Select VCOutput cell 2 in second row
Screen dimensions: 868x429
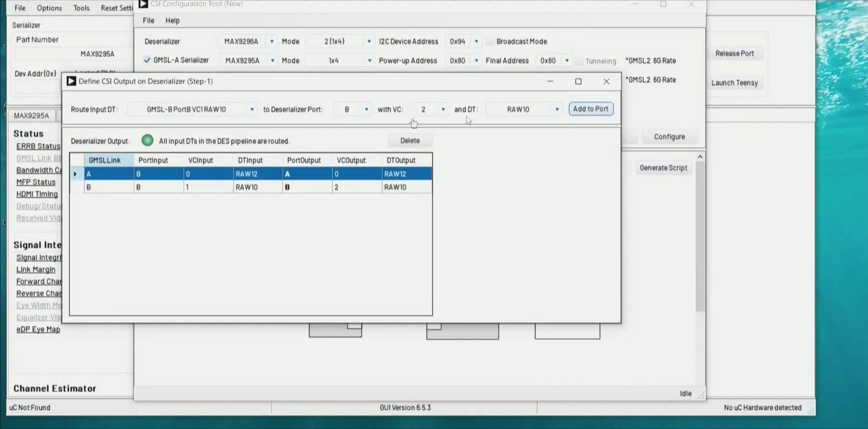coord(357,187)
